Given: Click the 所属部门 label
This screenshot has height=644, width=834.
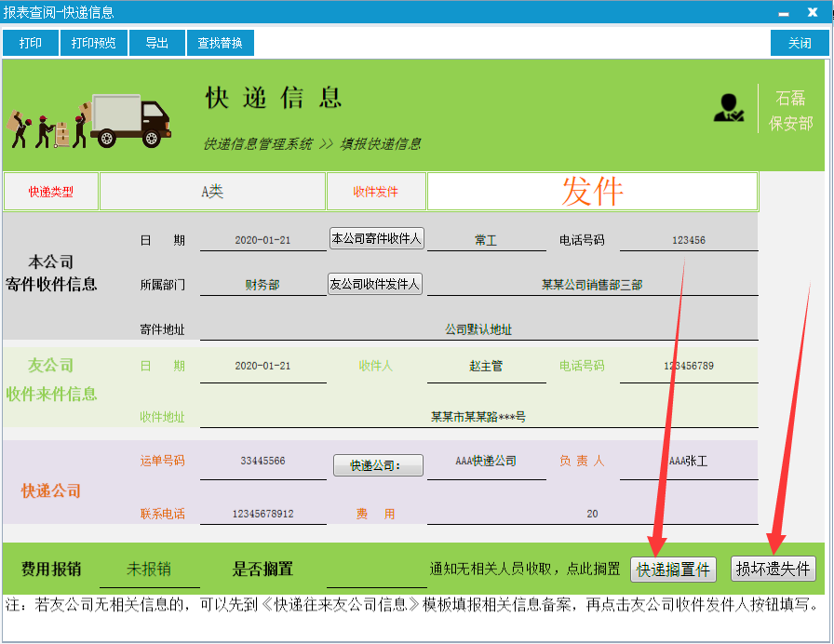Looking at the screenshot, I should (162, 285).
